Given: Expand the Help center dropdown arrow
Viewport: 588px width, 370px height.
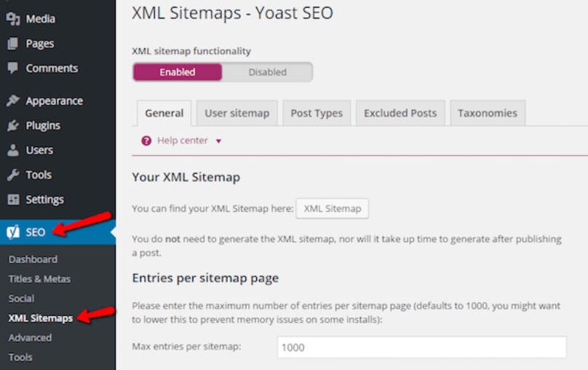Looking at the screenshot, I should point(218,141).
